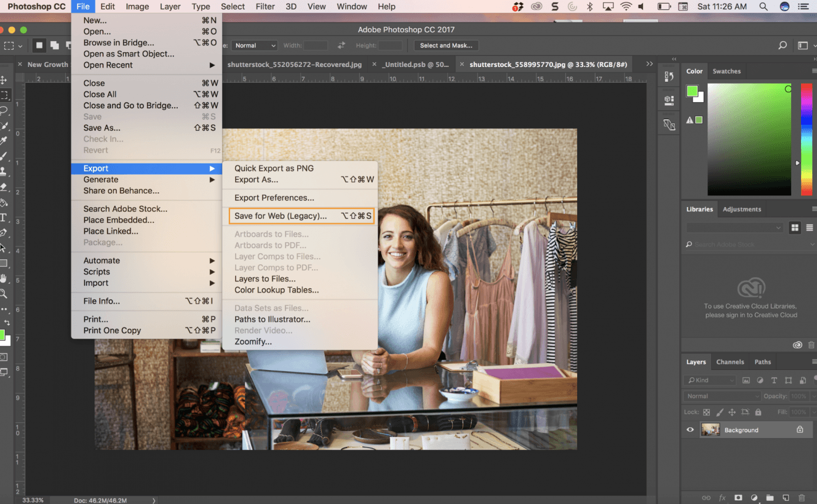Hide the Background layer with eye icon
Viewport: 817px width, 504px height.
(x=690, y=430)
